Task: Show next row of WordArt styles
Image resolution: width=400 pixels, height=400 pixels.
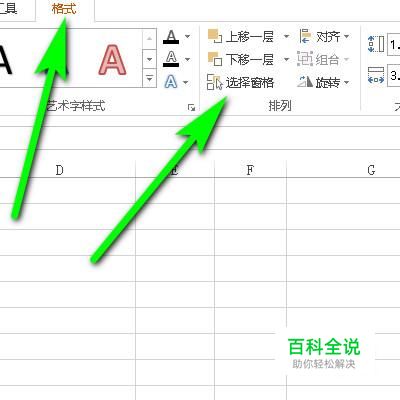Action: [149, 59]
